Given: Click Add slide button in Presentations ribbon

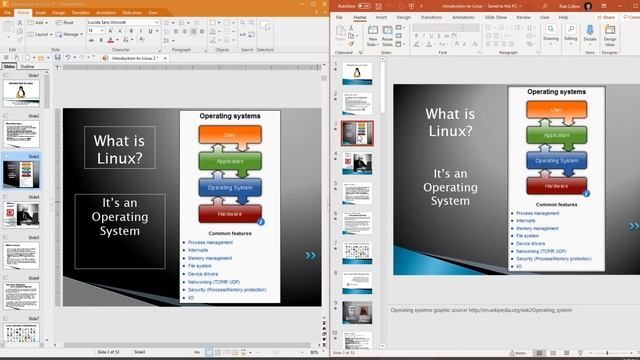Looking at the screenshot, I should (x=38, y=22).
